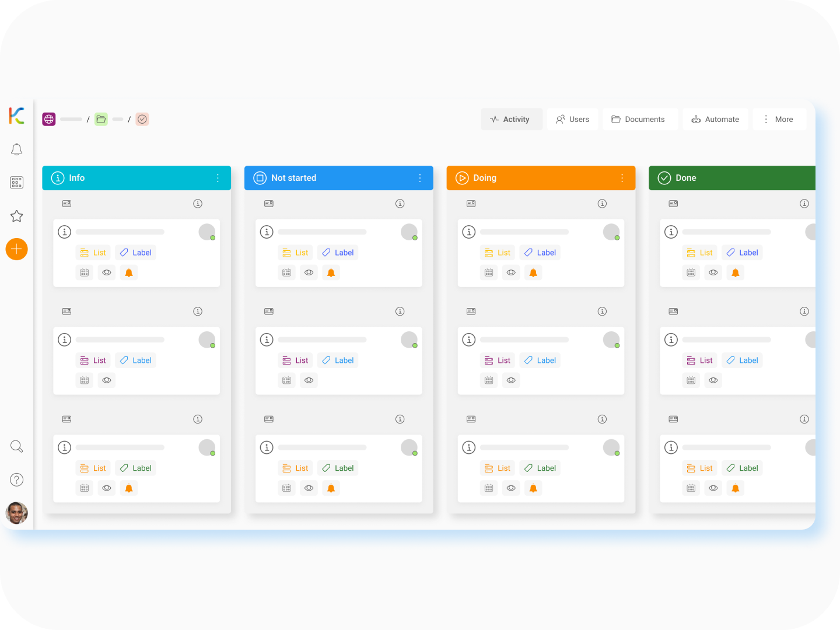Click the green folder breadcrumb icon
This screenshot has height=630, width=840.
[101, 120]
